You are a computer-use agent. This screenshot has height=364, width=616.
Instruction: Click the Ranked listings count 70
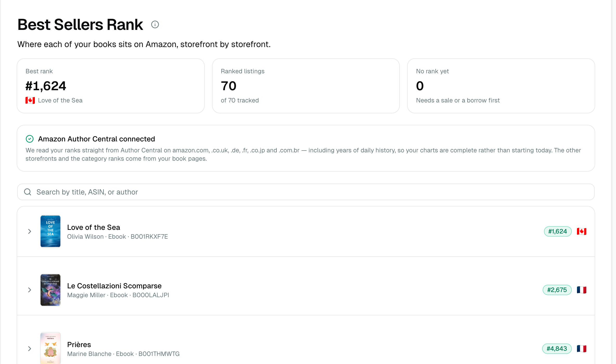click(x=229, y=86)
